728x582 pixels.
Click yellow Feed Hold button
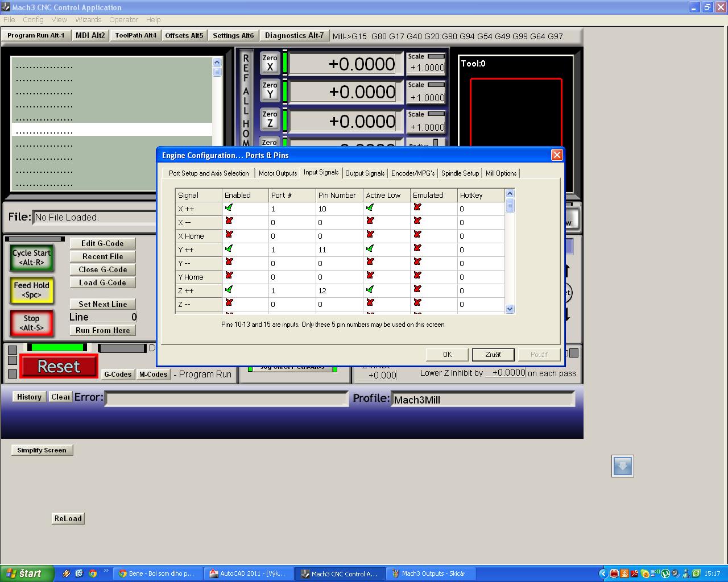pyautogui.click(x=32, y=290)
